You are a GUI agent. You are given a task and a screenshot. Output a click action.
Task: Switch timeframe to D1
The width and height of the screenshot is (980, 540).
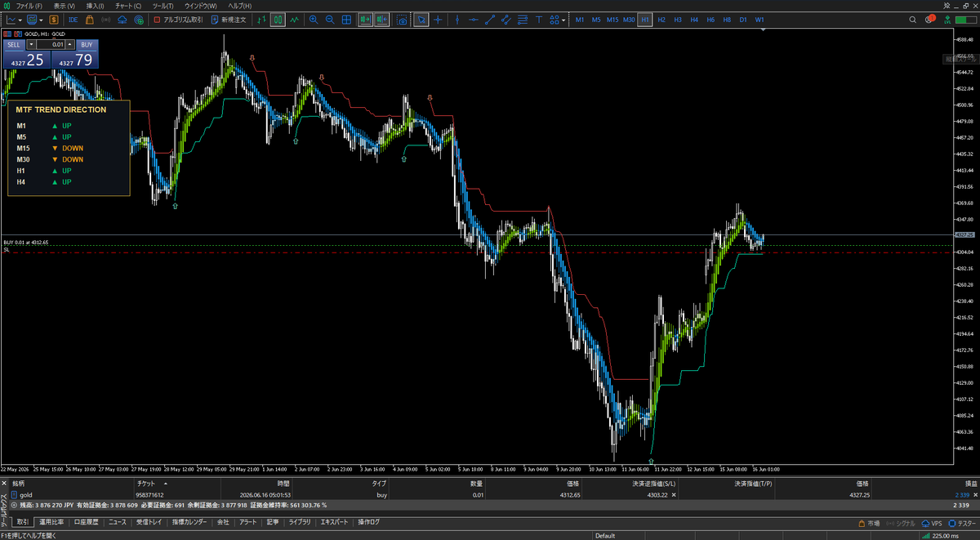tap(743, 19)
